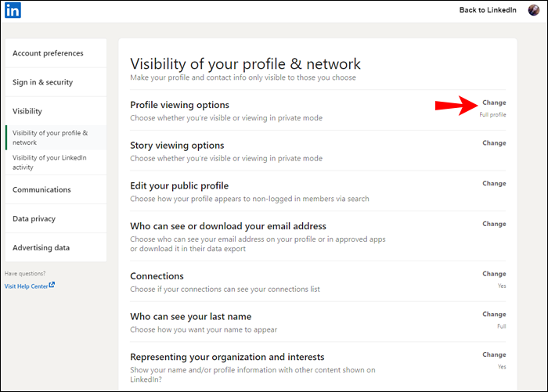The height and width of the screenshot is (392, 548).
Task: Select Visibility of your profile & network
Action: [50, 138]
